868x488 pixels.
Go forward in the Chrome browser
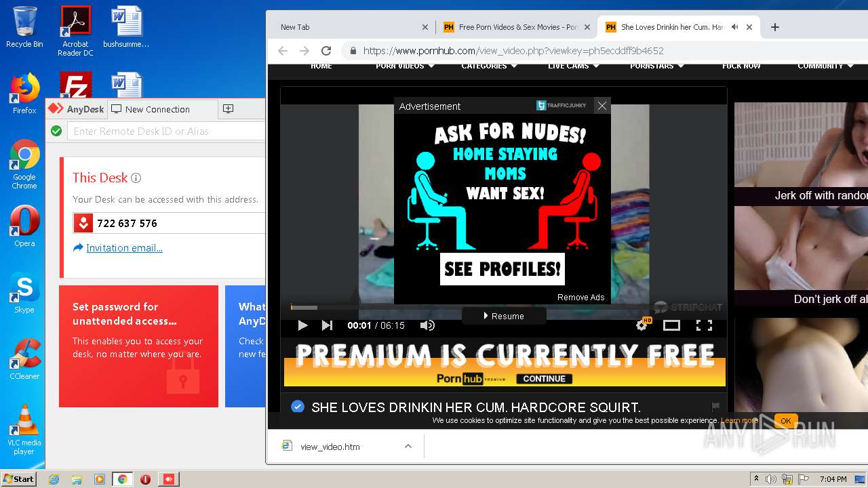click(x=304, y=51)
